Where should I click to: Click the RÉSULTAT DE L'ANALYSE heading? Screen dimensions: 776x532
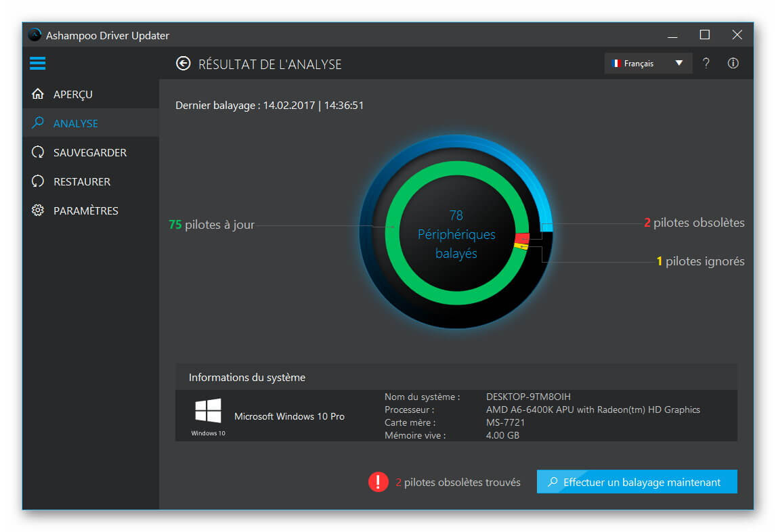tap(270, 64)
